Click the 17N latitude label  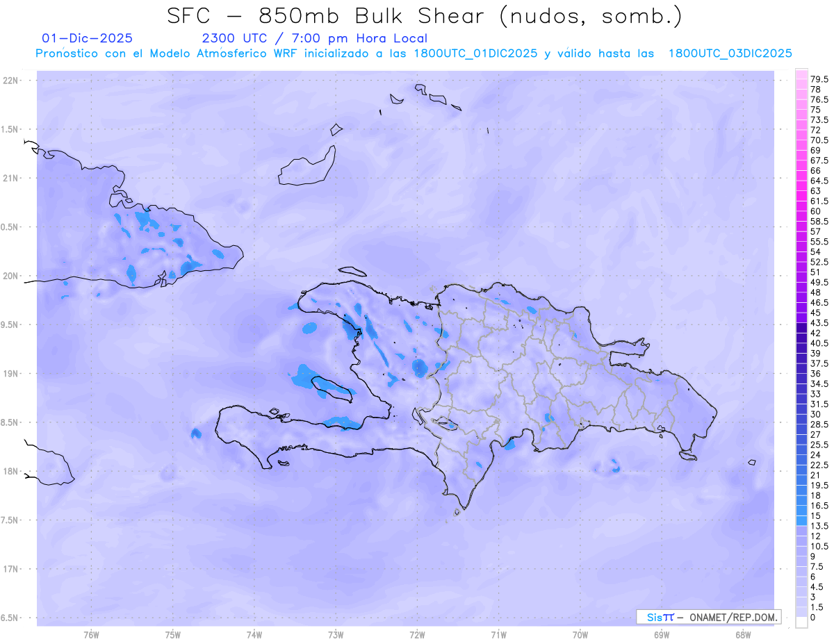pyautogui.click(x=12, y=569)
